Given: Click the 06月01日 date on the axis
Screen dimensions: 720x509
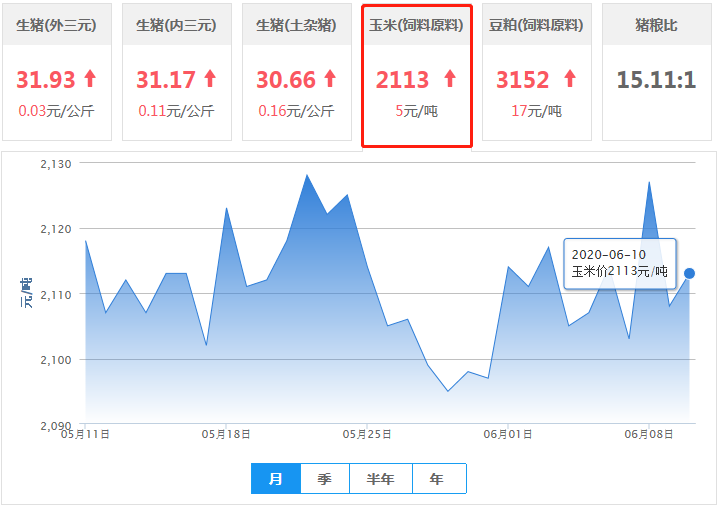Looking at the screenshot, I should [507, 434].
